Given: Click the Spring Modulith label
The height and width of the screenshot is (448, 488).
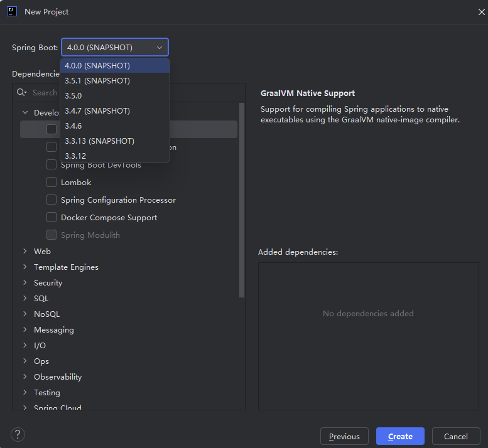Looking at the screenshot, I should [90, 235].
